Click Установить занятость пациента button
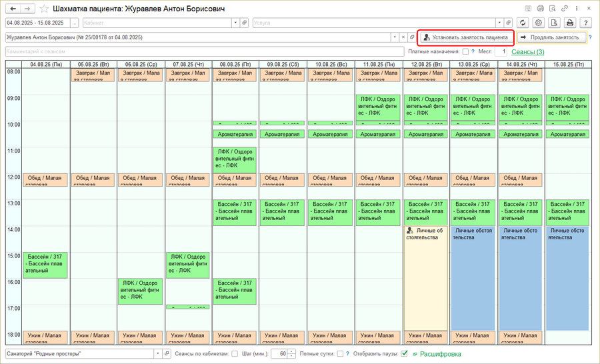The height and width of the screenshot is (364, 600). tap(466, 37)
